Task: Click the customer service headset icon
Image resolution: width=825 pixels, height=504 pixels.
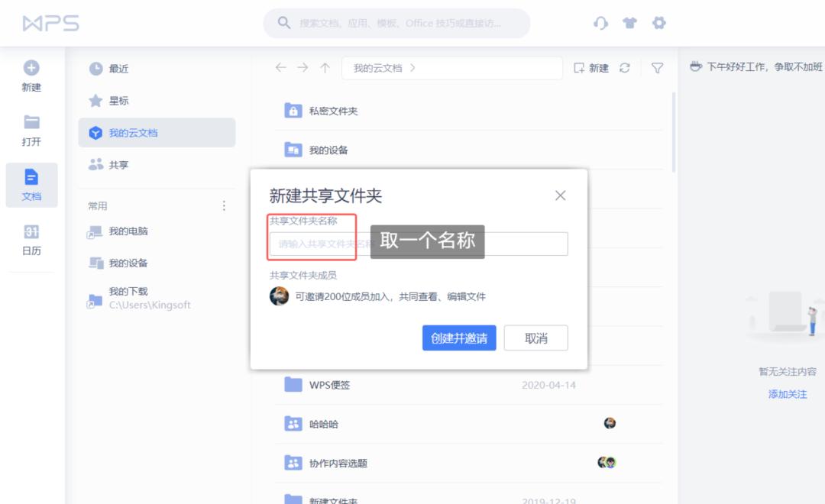Action: [x=600, y=23]
